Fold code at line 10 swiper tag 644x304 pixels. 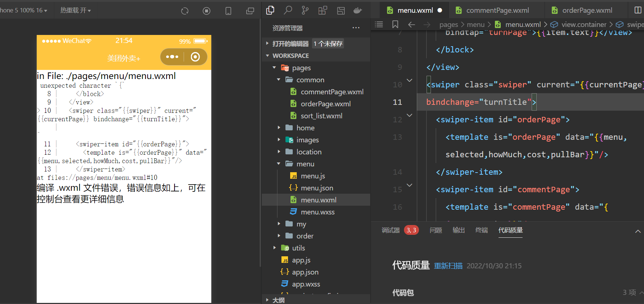[409, 80]
